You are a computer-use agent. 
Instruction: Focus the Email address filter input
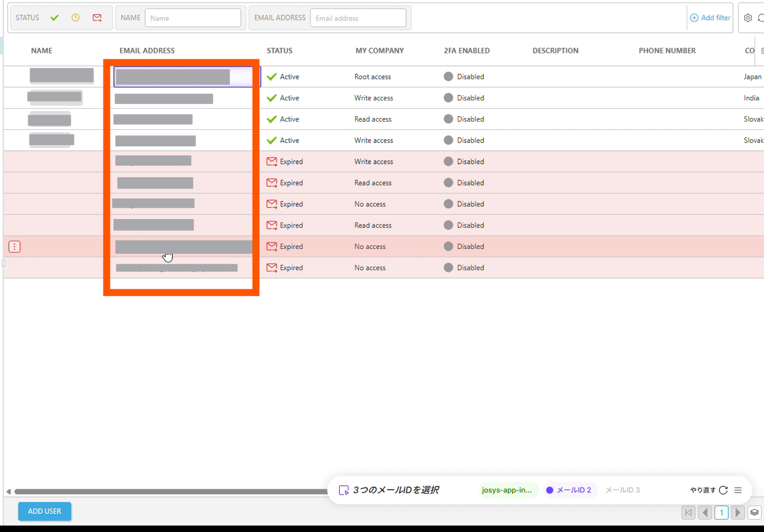click(358, 18)
